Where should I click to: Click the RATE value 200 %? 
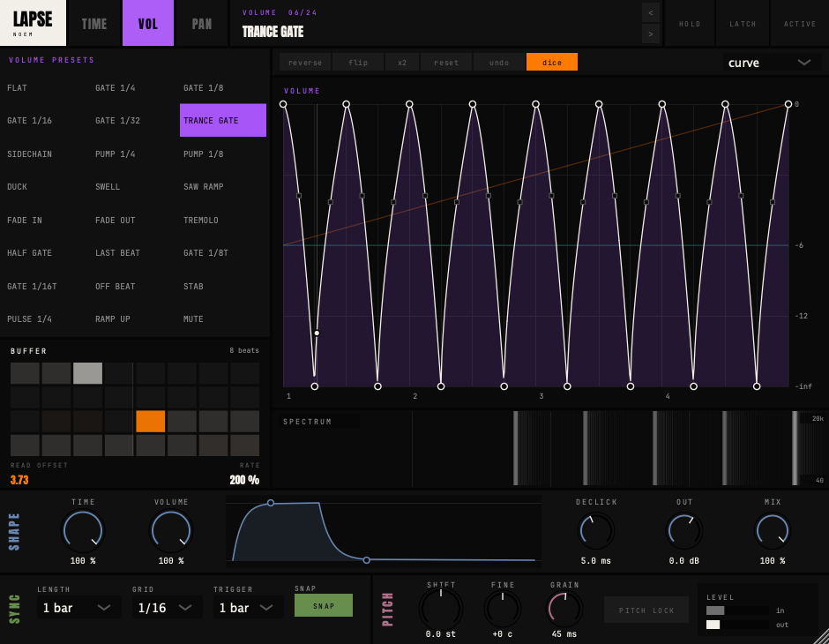click(244, 480)
